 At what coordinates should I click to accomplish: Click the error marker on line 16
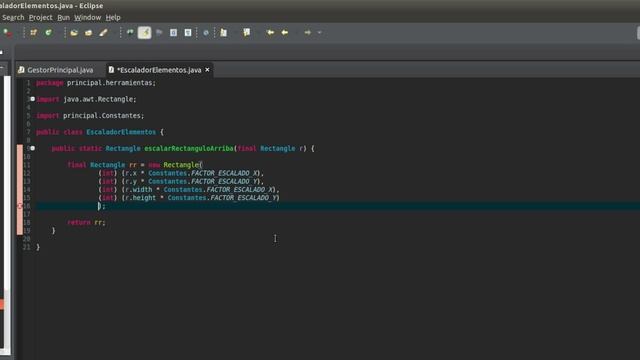pyautogui.click(x=20, y=206)
